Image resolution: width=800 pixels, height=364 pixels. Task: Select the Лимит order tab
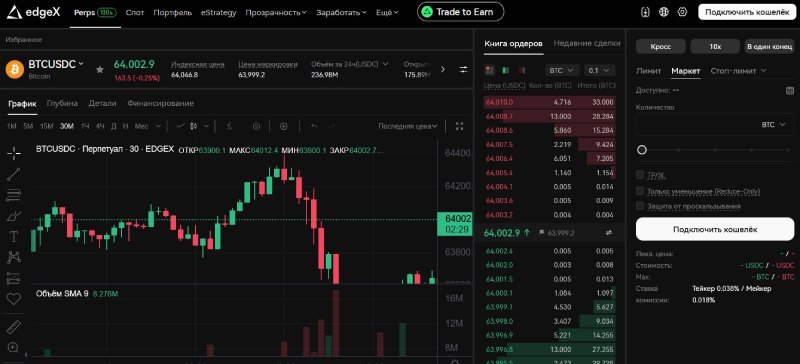(x=648, y=71)
